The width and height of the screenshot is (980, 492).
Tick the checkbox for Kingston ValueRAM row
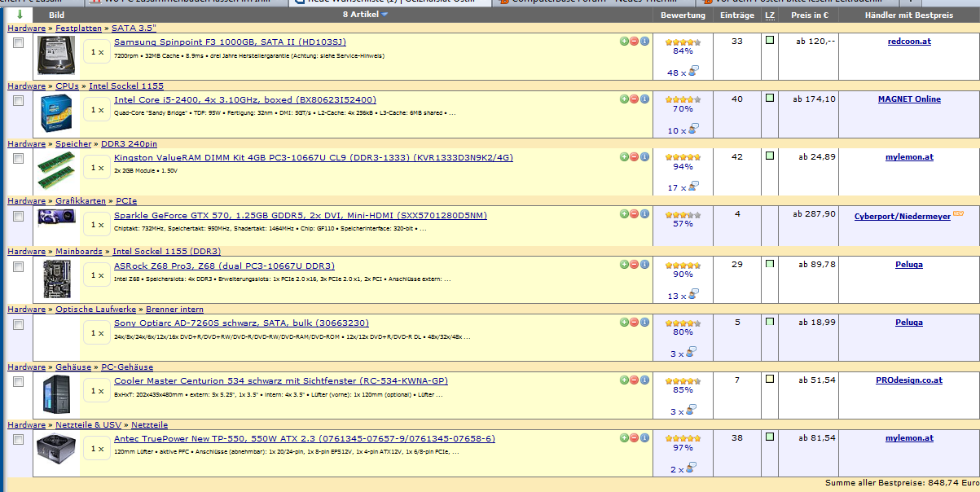click(x=19, y=159)
